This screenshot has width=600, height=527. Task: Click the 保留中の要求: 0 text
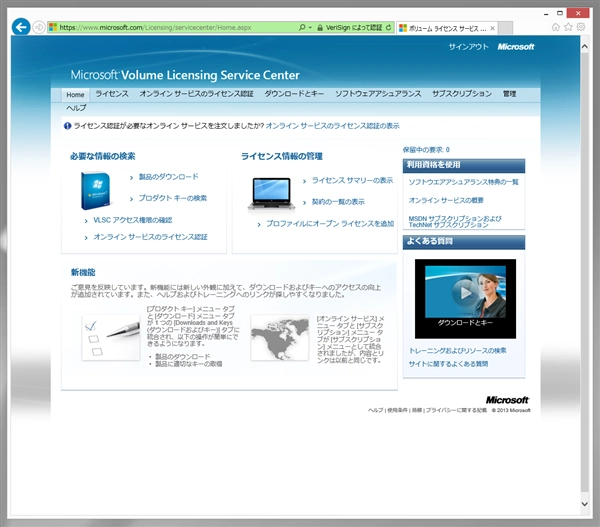426,150
